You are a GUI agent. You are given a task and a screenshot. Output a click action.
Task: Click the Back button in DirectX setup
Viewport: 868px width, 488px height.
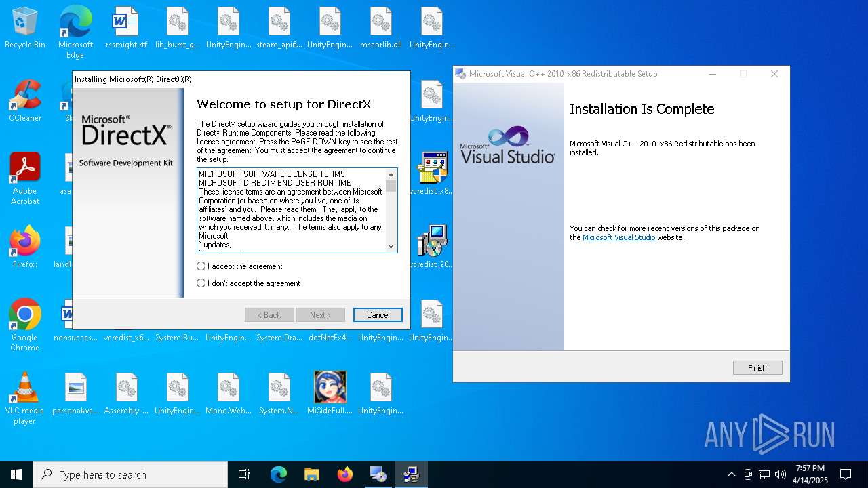click(x=269, y=315)
